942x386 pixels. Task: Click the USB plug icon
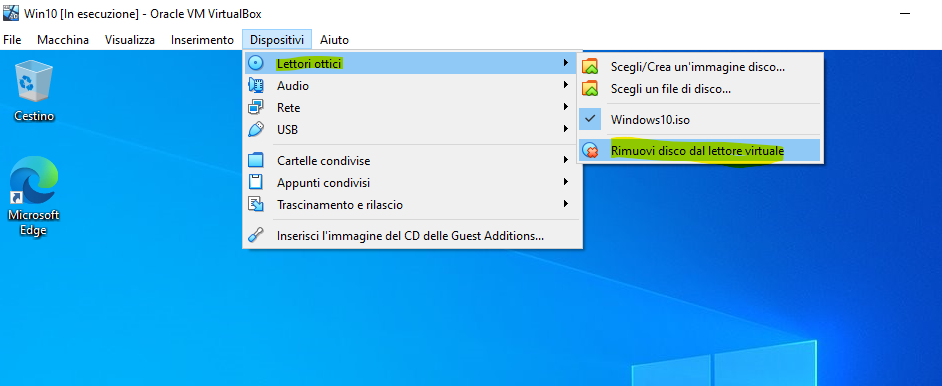[256, 130]
